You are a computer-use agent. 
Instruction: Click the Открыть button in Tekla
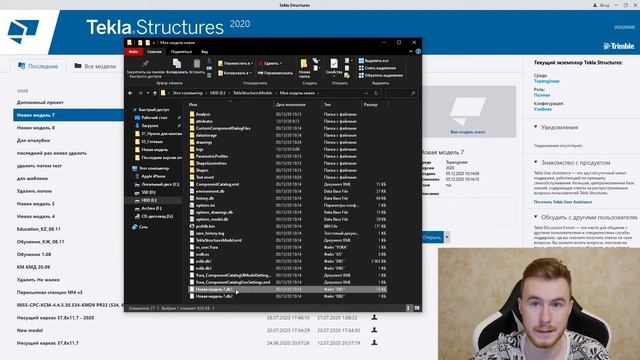click(x=432, y=237)
